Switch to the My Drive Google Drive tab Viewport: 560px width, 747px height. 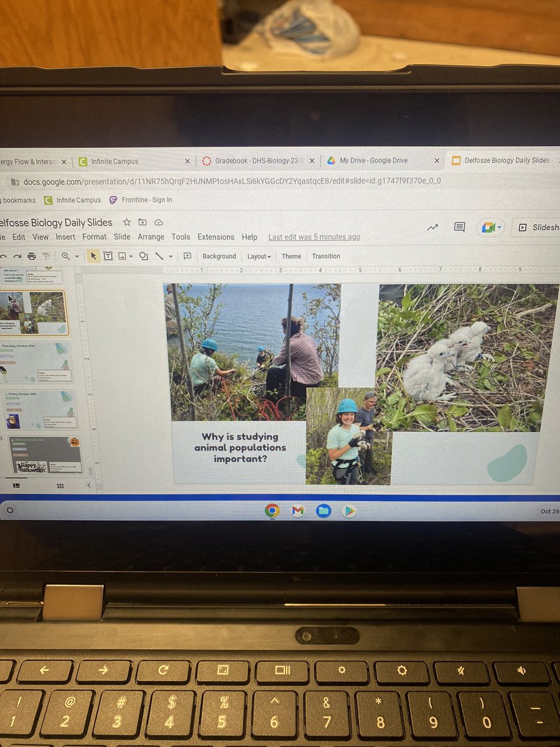pos(382,161)
